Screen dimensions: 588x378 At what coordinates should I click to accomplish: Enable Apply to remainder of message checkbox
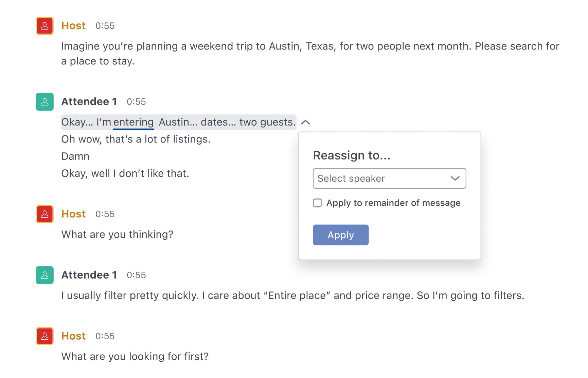[x=317, y=203]
